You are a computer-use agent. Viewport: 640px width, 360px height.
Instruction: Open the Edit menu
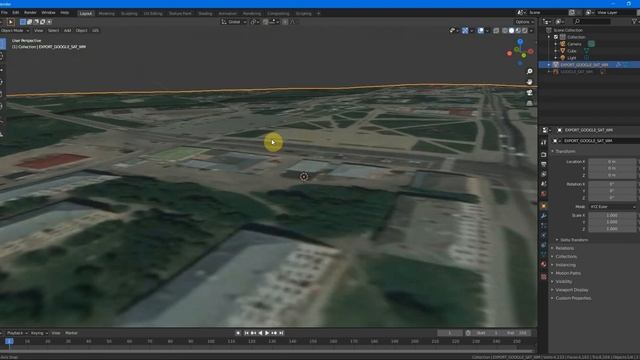(16, 13)
